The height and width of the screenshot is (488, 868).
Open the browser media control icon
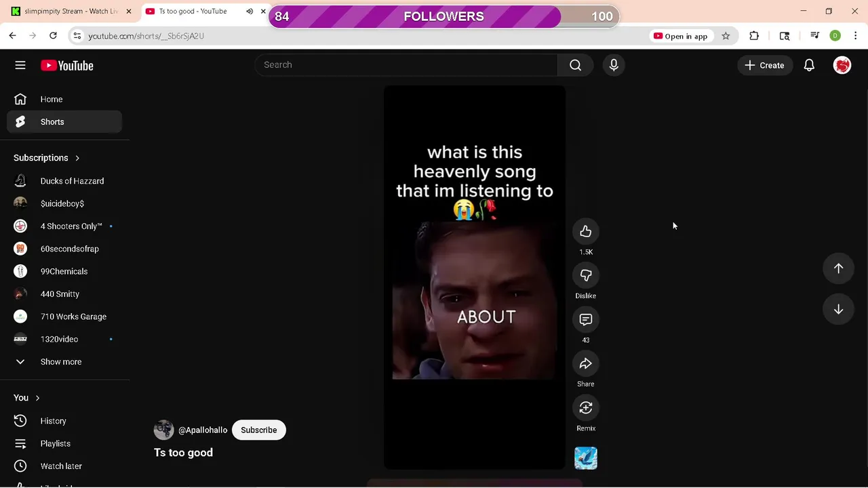815,36
